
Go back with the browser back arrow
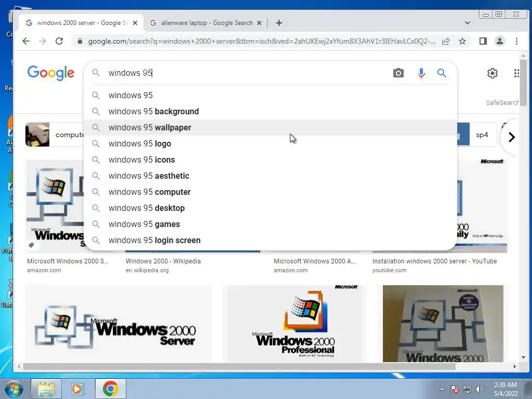pyautogui.click(x=26, y=41)
